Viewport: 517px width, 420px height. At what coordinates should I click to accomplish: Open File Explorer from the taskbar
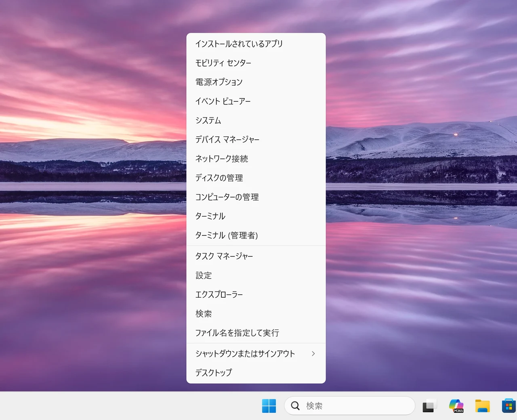click(483, 406)
